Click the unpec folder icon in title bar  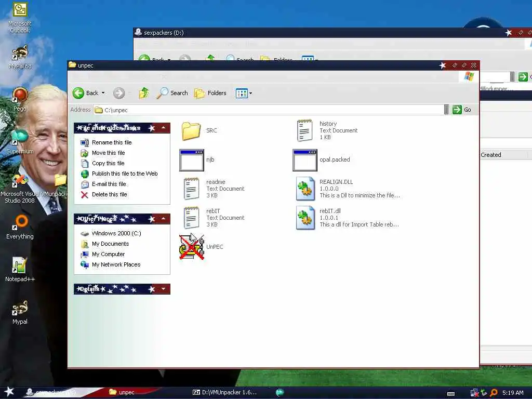point(72,65)
